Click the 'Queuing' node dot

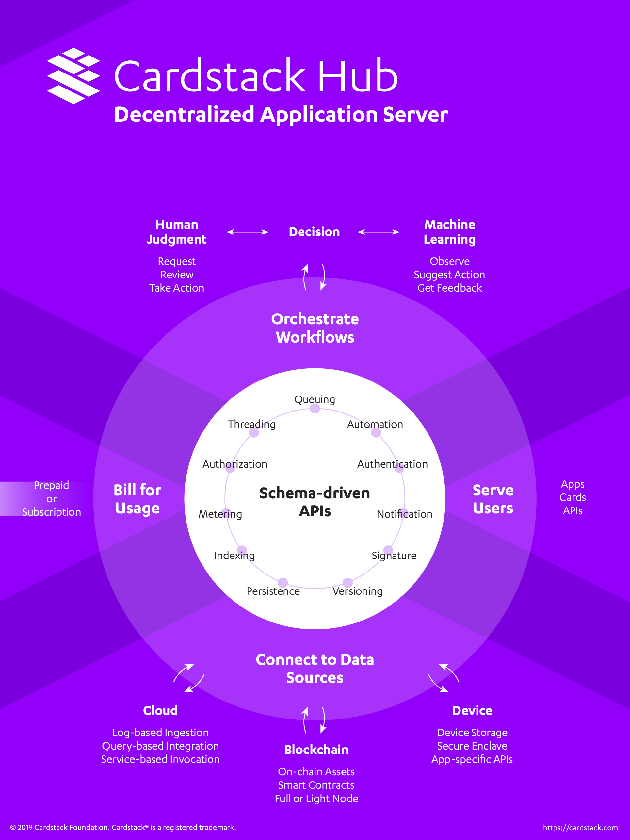315,409
